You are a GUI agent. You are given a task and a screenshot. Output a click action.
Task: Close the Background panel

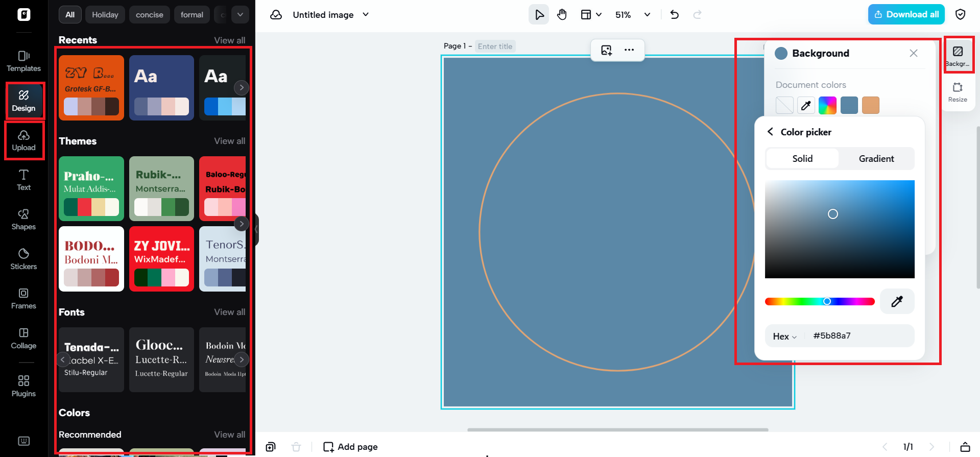click(914, 53)
